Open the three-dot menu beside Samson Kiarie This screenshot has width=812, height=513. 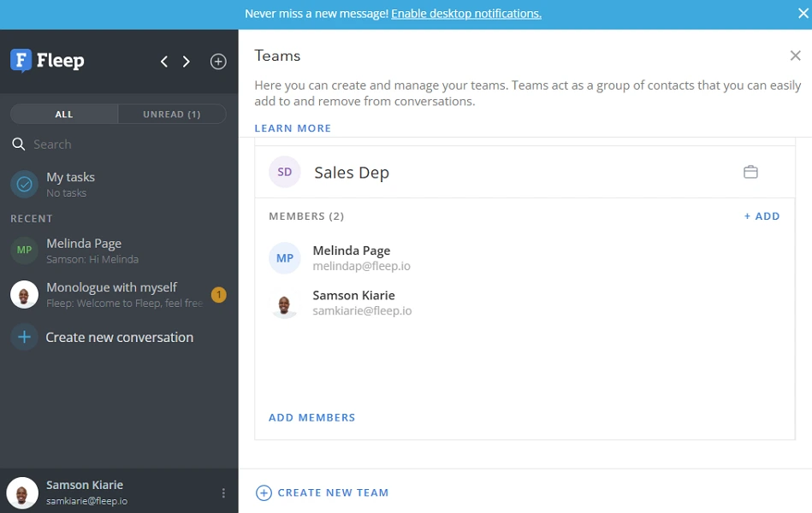(223, 493)
